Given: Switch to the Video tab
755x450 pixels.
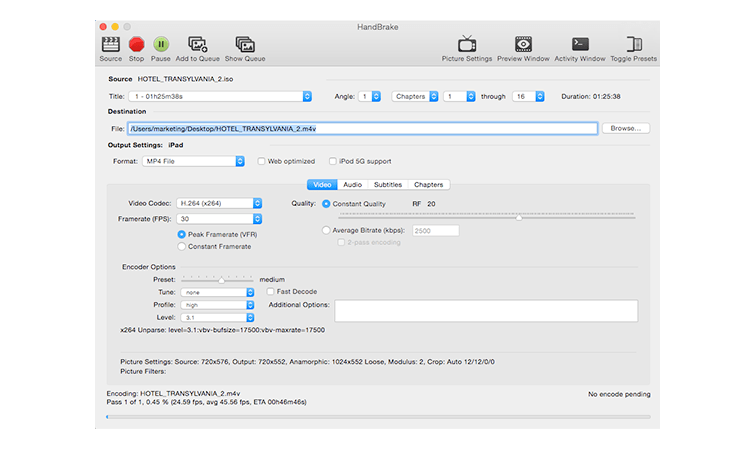Looking at the screenshot, I should (x=322, y=185).
